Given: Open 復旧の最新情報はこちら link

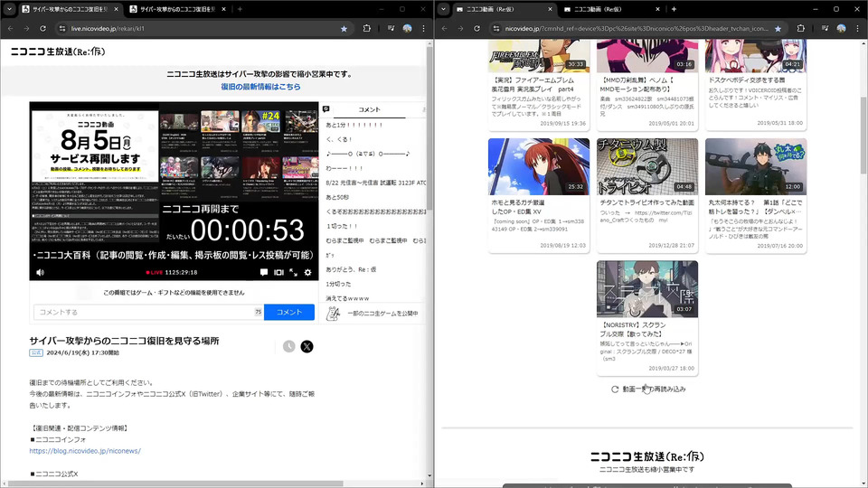Looking at the screenshot, I should (260, 87).
